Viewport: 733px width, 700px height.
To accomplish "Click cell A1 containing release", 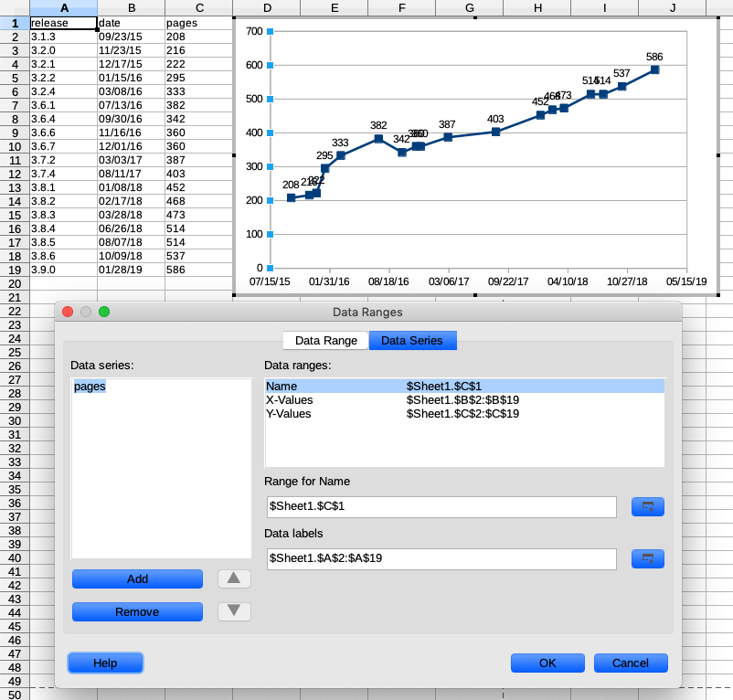I will (63, 22).
